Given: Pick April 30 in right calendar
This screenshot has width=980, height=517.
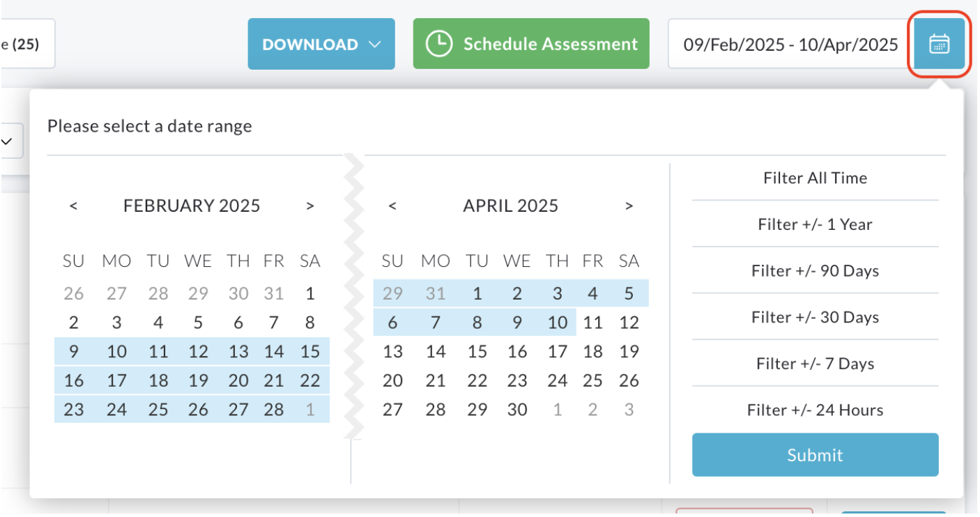Looking at the screenshot, I should point(516,410).
